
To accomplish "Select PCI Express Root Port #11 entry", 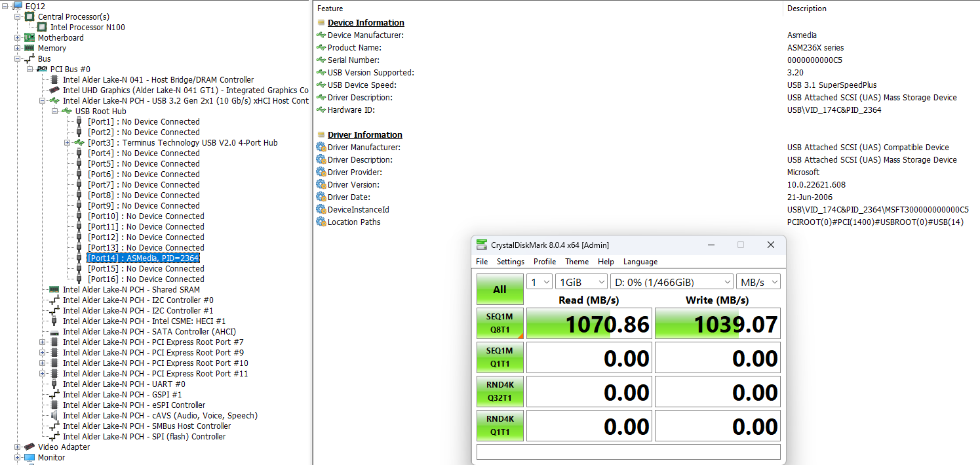I will coord(155,373).
